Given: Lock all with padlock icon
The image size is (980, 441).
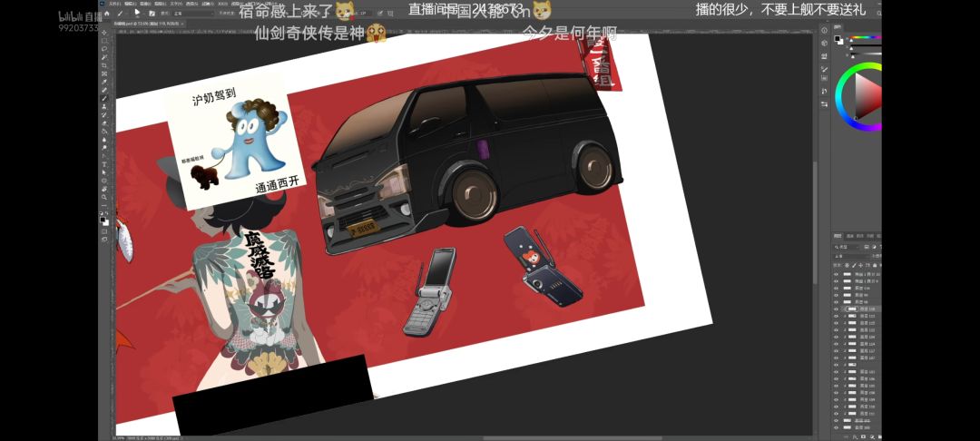Looking at the screenshot, I should click(874, 265).
